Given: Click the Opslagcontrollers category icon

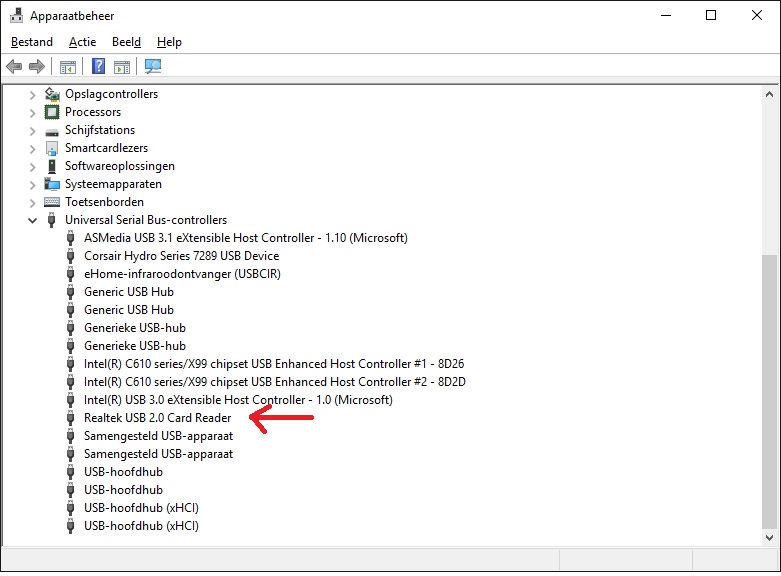Looking at the screenshot, I should tap(52, 94).
